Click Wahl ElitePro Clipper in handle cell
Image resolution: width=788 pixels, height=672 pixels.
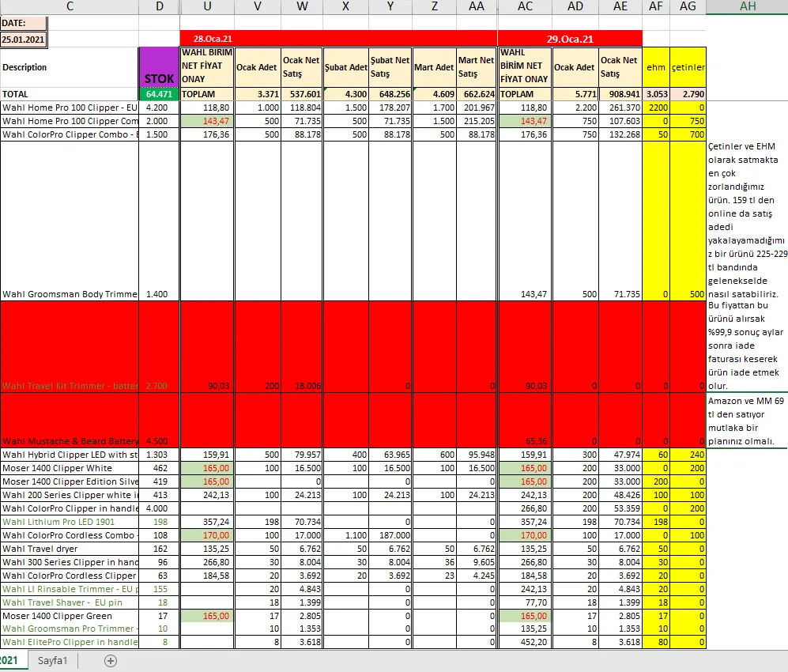[70, 642]
